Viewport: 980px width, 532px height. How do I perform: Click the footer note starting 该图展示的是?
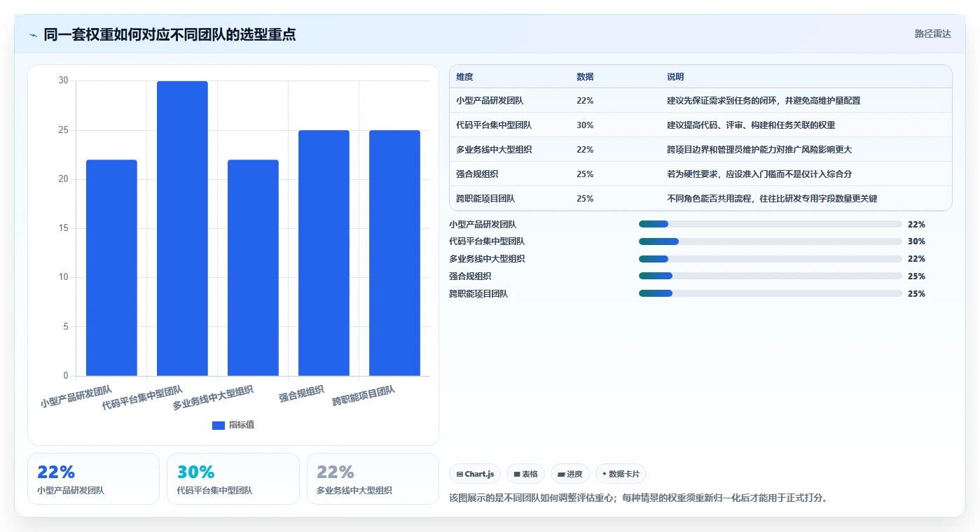[x=638, y=498]
